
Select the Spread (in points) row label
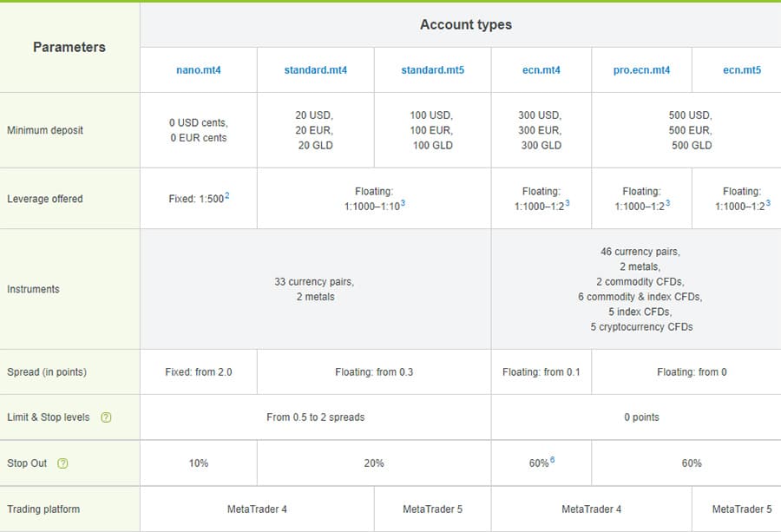coord(47,372)
